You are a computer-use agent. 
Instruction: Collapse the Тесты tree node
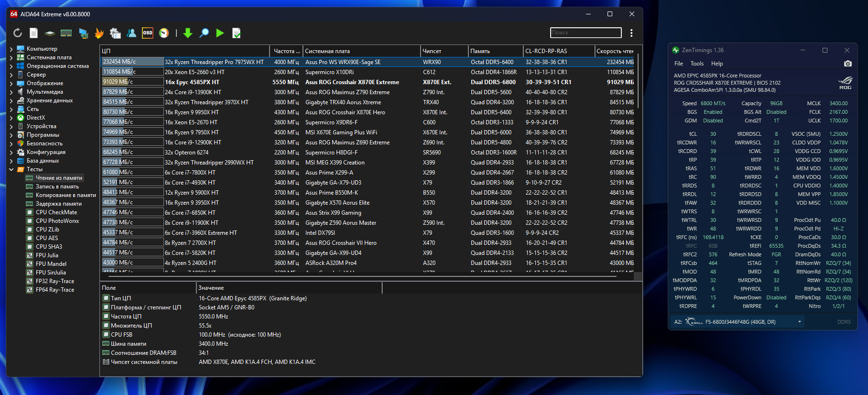coord(11,169)
